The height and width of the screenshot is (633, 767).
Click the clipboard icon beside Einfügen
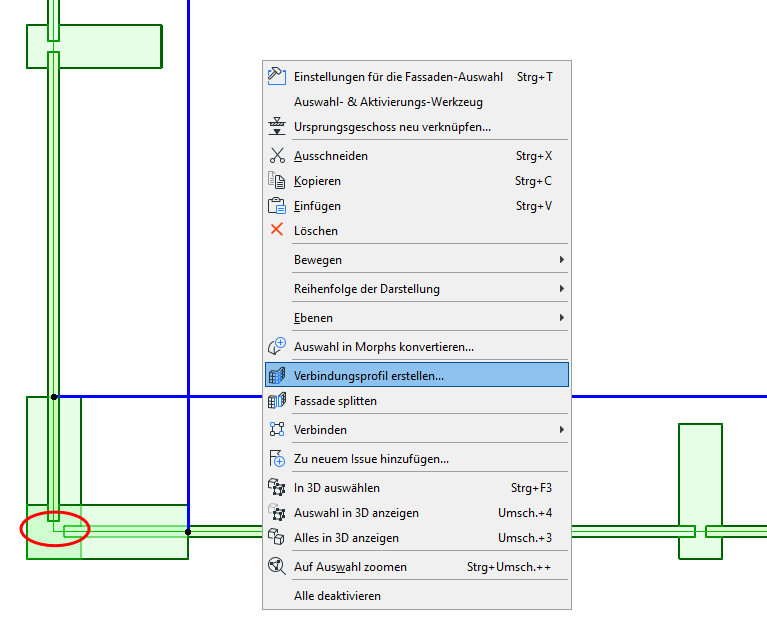coord(277,205)
